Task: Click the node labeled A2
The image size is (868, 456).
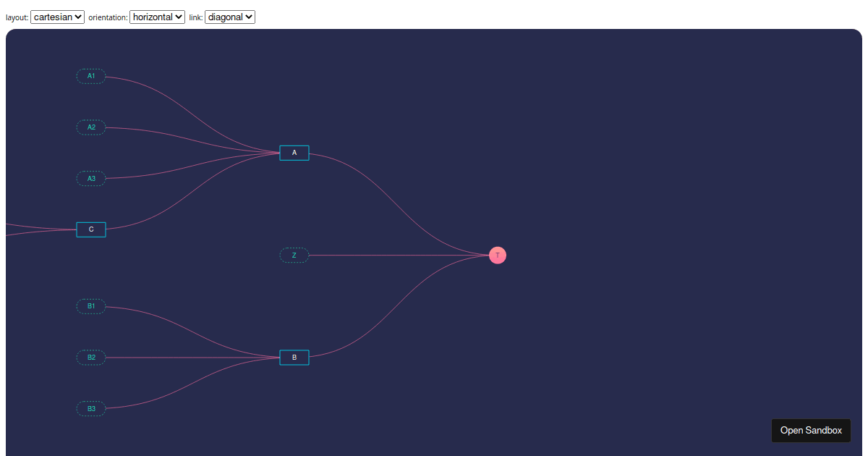Action: pyautogui.click(x=90, y=127)
